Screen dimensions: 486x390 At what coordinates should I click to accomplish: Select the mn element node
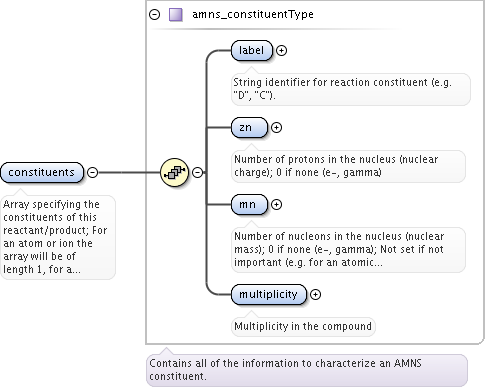coord(249,204)
